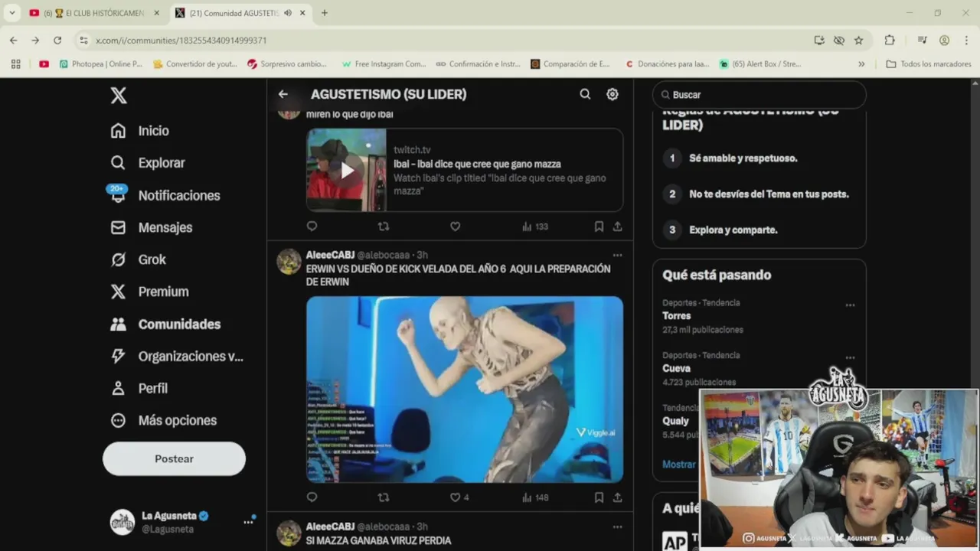Click the Cueva trending topic

coord(676,368)
